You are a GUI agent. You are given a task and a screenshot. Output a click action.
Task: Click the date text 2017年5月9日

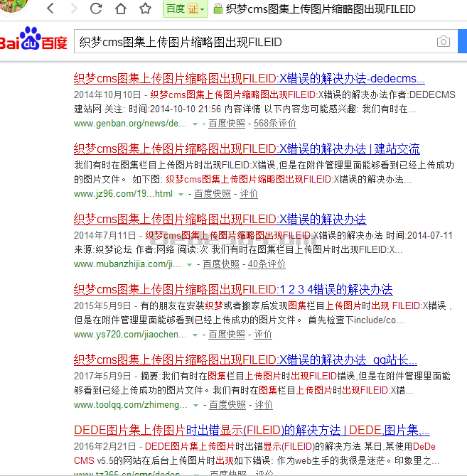[102, 376]
